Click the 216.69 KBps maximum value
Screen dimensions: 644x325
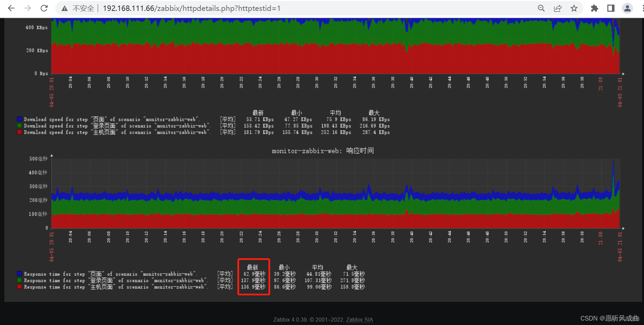(375, 126)
